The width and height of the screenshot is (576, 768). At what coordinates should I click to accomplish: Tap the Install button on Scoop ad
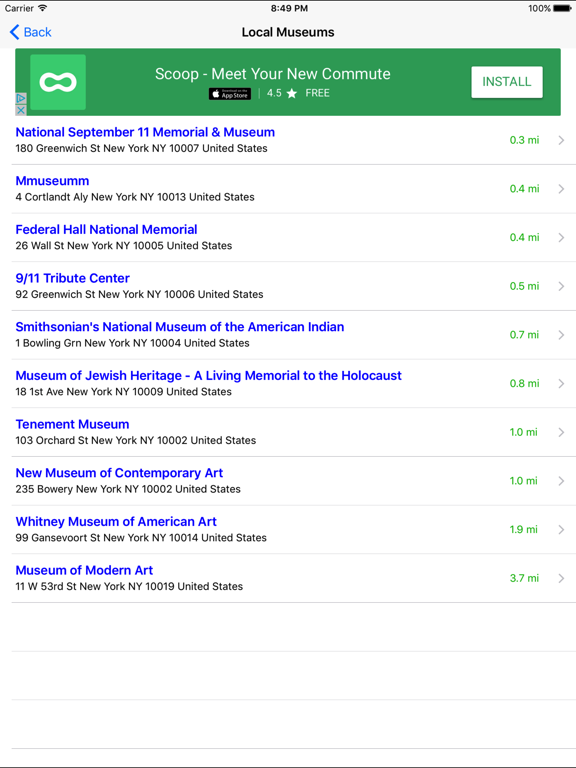(x=506, y=82)
